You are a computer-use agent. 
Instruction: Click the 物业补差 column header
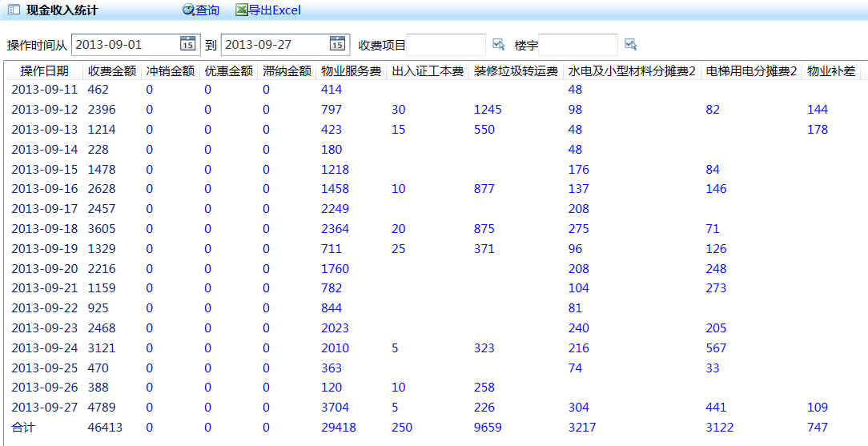point(830,70)
